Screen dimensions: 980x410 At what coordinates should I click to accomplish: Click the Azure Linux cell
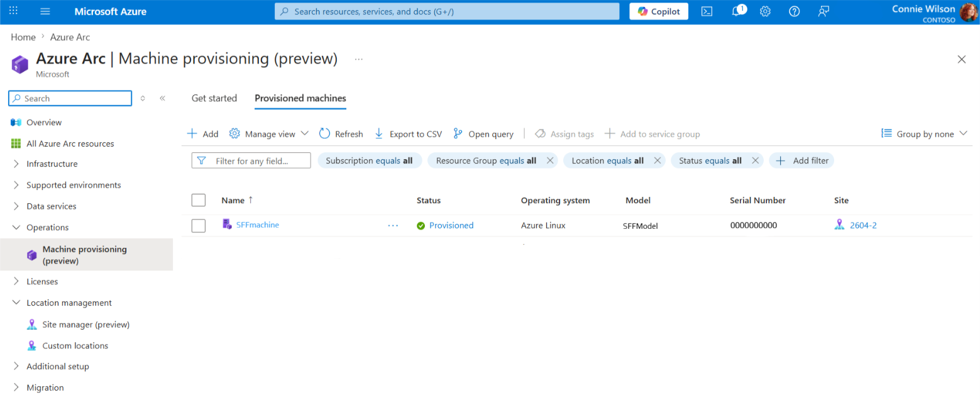tap(543, 225)
